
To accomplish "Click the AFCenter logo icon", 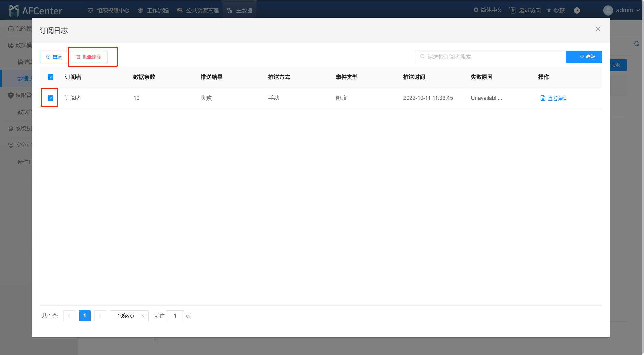I will (14, 11).
